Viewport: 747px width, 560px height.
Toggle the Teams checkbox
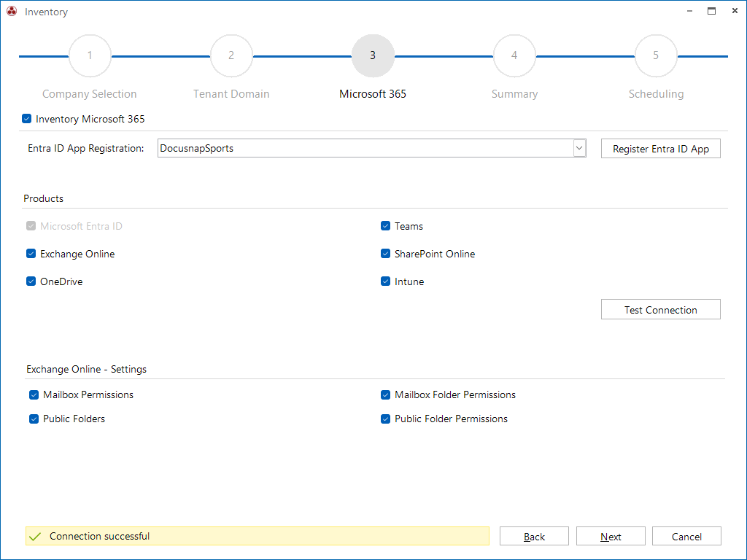click(x=385, y=226)
